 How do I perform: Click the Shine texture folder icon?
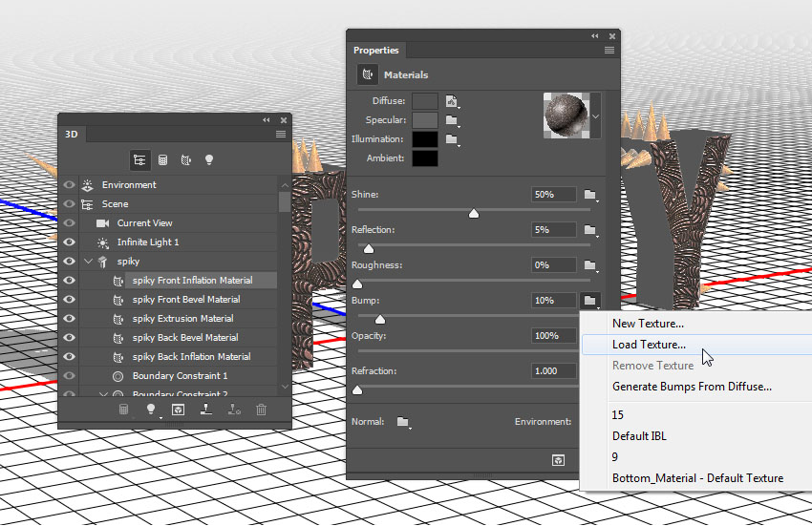590,195
